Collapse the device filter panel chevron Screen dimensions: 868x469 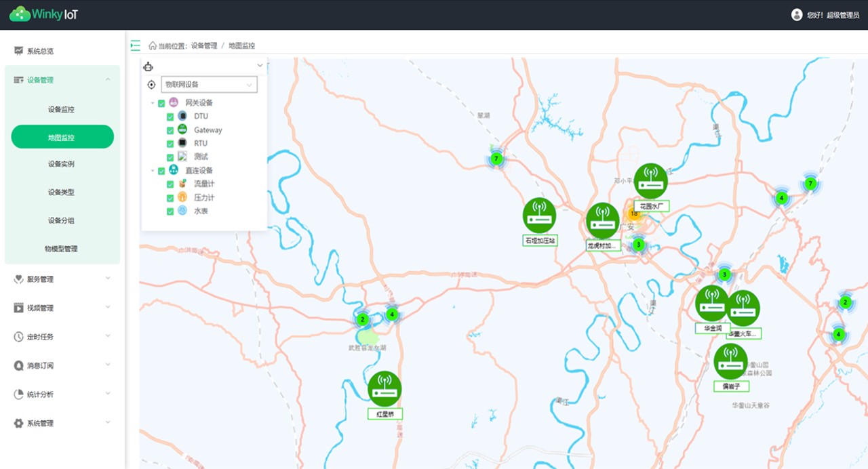260,66
